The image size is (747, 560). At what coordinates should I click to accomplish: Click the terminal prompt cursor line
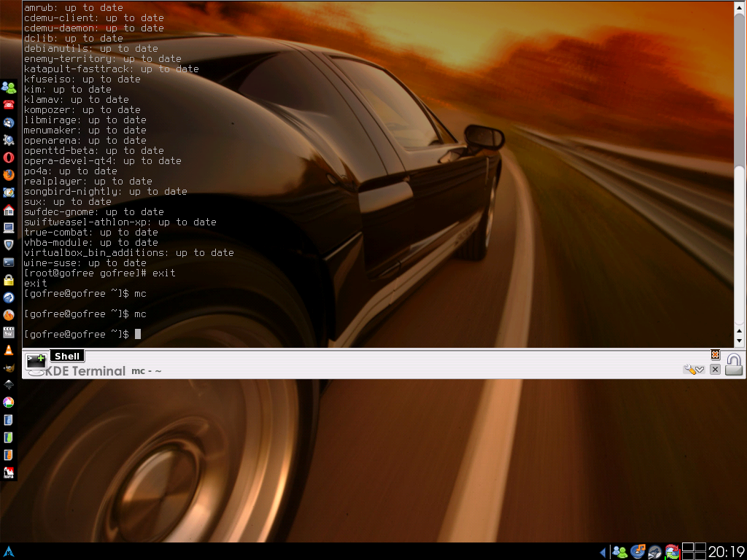(x=82, y=334)
